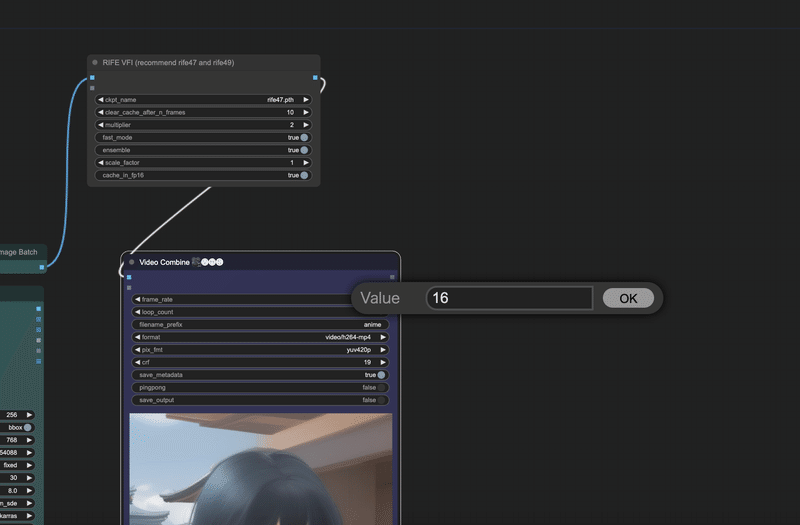Toggle cache_in_fp16 setting
The height and width of the screenshot is (525, 800).
click(304, 175)
